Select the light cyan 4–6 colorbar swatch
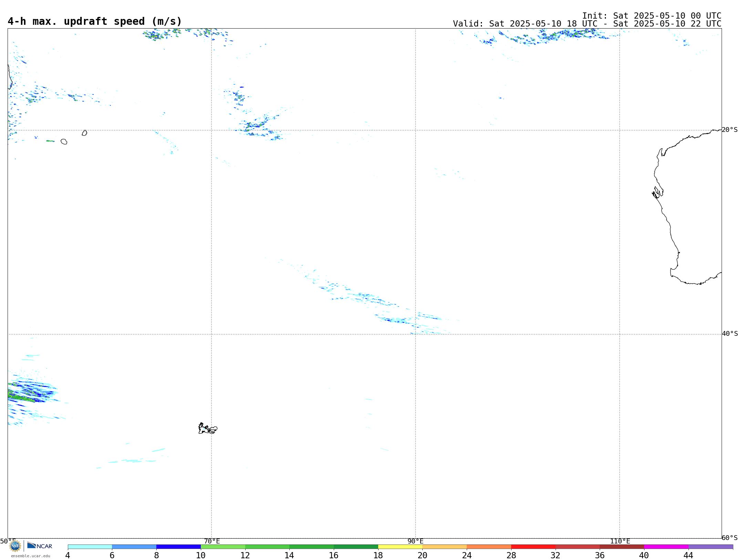Viewport: 744px width, 560px height. pyautogui.click(x=90, y=547)
